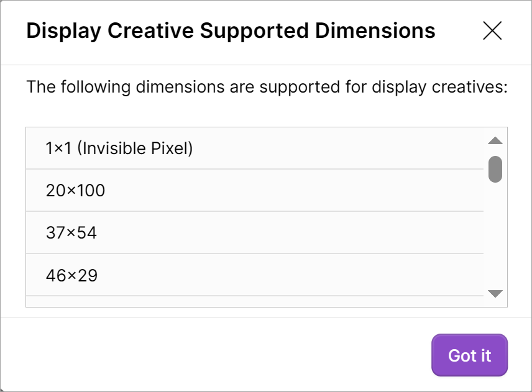
Task: Choose the 20×100 dimension entry
Action: pos(75,191)
